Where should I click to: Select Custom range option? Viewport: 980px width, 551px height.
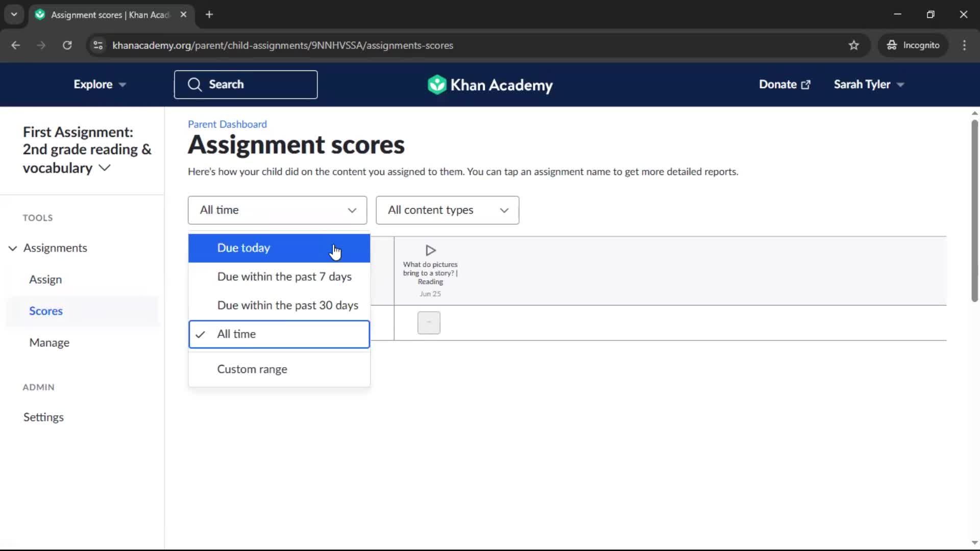coord(279,369)
